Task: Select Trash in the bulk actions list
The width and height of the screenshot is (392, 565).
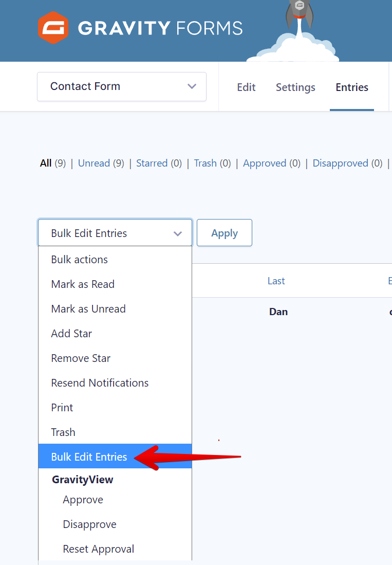Action: point(115,432)
